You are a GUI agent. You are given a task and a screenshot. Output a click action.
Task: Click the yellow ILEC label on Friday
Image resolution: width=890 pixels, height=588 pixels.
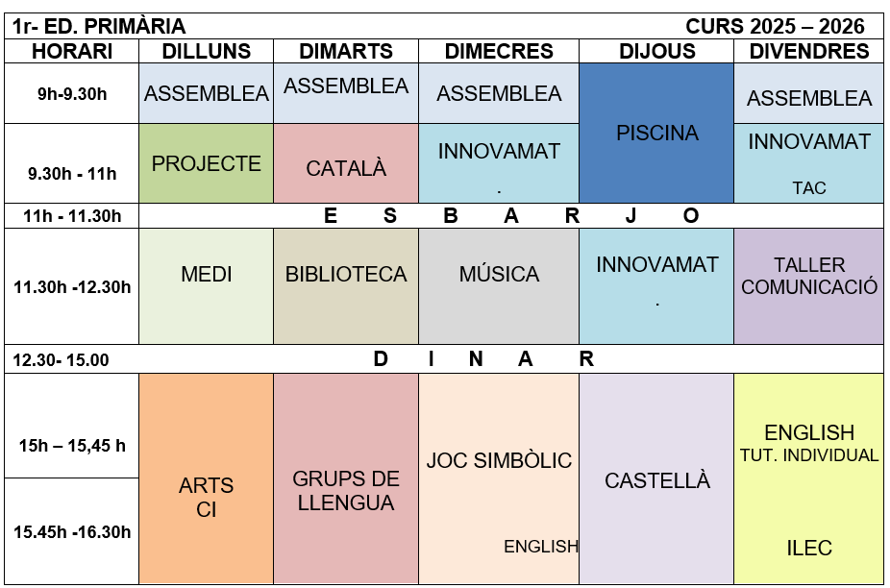click(x=809, y=549)
